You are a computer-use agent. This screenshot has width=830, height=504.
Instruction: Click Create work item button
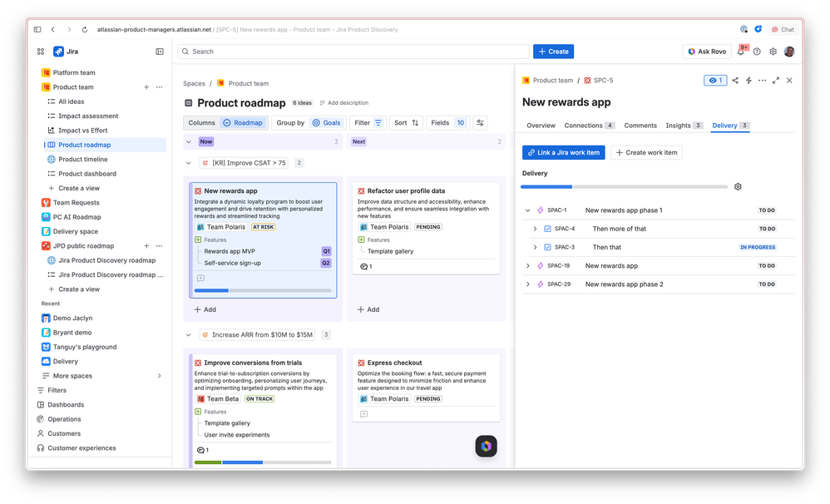(646, 152)
